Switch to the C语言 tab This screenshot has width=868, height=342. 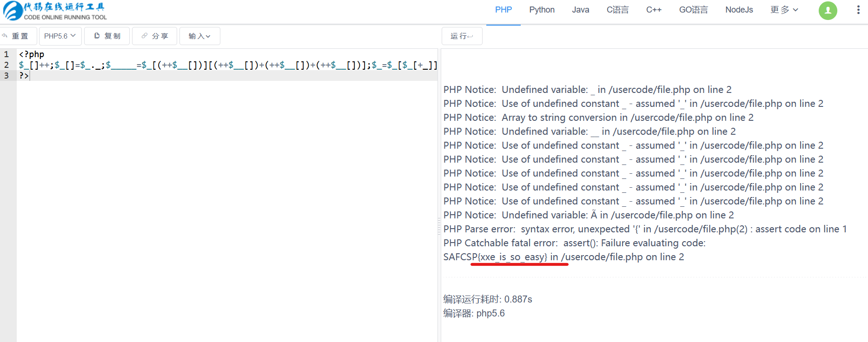(x=617, y=10)
